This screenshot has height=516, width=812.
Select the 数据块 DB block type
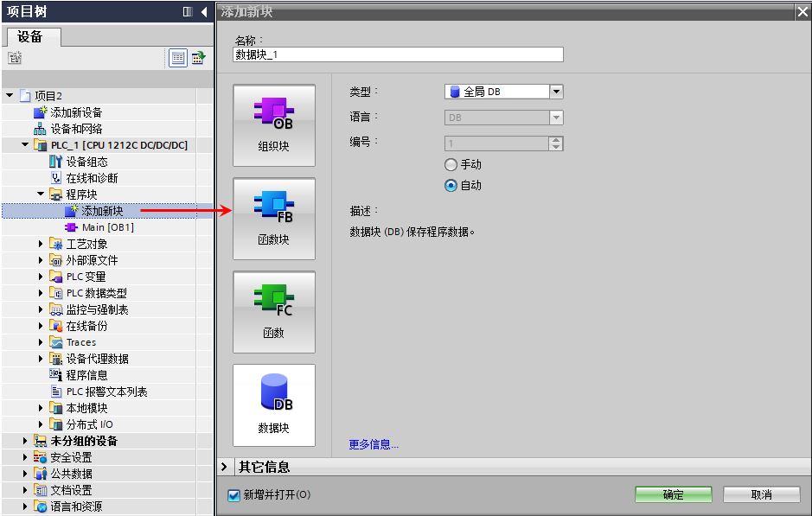click(x=274, y=405)
